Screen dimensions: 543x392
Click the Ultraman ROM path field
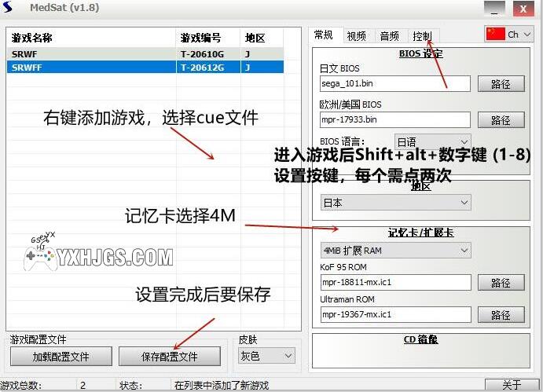395,314
